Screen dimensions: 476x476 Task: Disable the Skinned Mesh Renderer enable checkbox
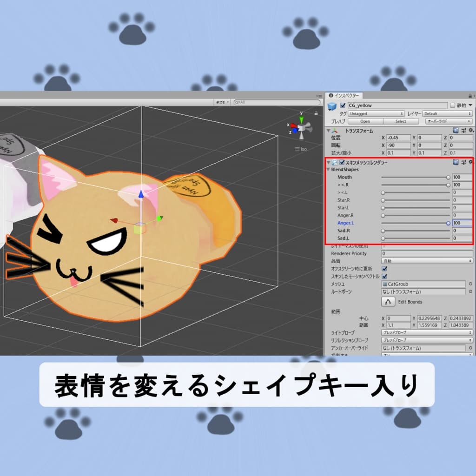(x=342, y=163)
